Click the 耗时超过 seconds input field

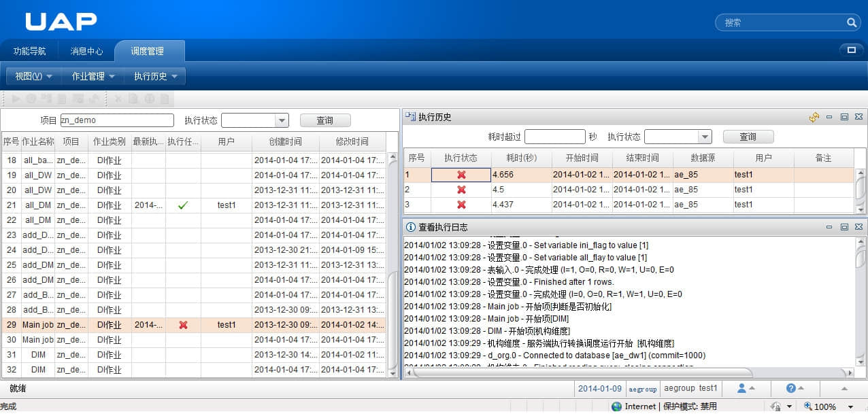point(554,137)
